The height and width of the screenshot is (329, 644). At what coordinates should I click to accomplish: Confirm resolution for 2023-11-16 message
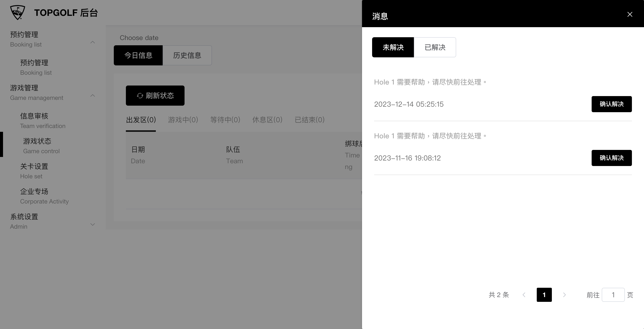pyautogui.click(x=611, y=158)
